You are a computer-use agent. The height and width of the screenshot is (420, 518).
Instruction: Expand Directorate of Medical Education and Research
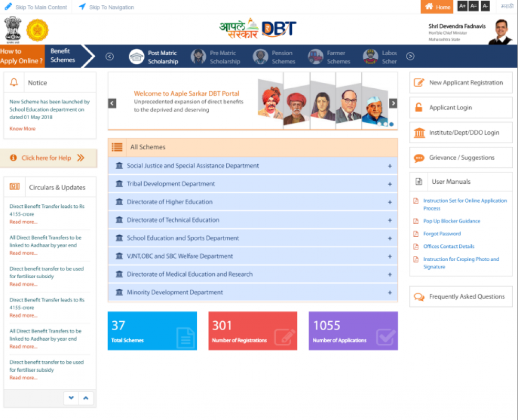[389, 275]
